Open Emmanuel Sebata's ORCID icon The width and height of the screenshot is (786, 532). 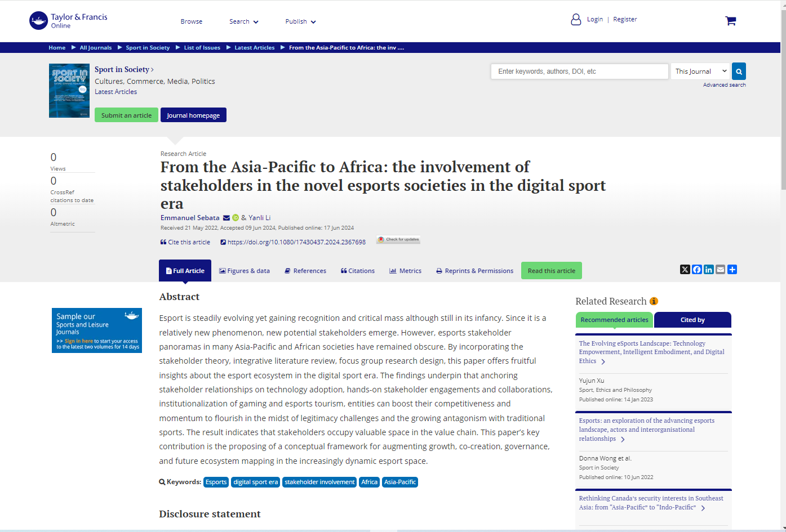pyautogui.click(x=236, y=218)
